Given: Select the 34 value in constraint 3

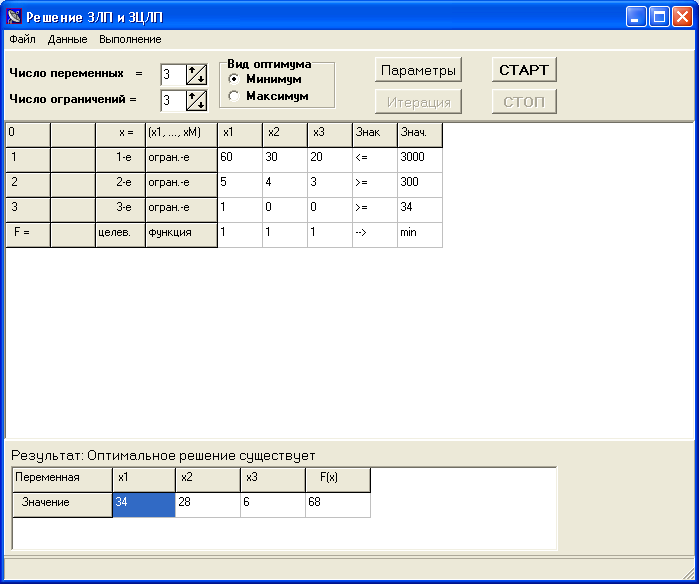Looking at the screenshot, I should 420,210.
